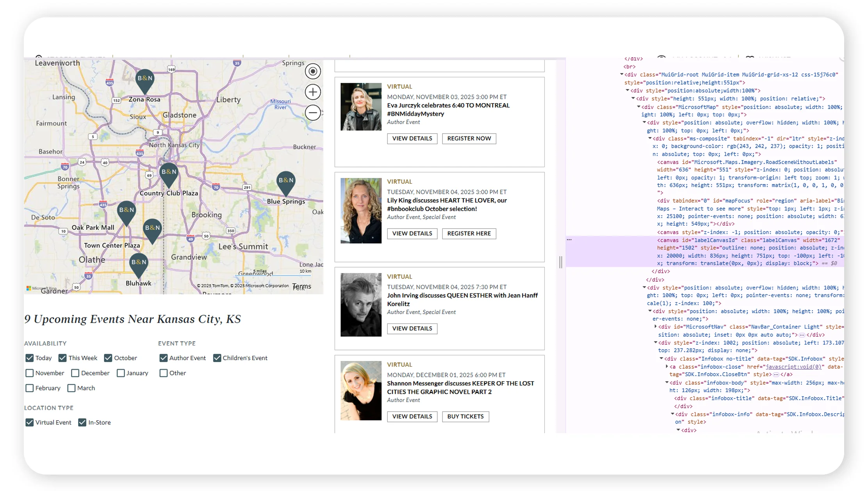This screenshot has height=491, width=868.
Task: Select the B&N pin near Oak Park Mall
Action: click(x=127, y=210)
